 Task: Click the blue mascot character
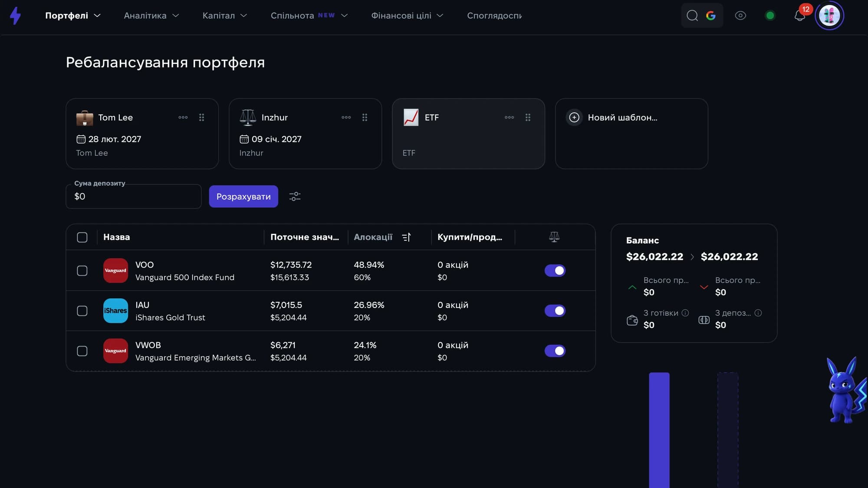click(846, 390)
